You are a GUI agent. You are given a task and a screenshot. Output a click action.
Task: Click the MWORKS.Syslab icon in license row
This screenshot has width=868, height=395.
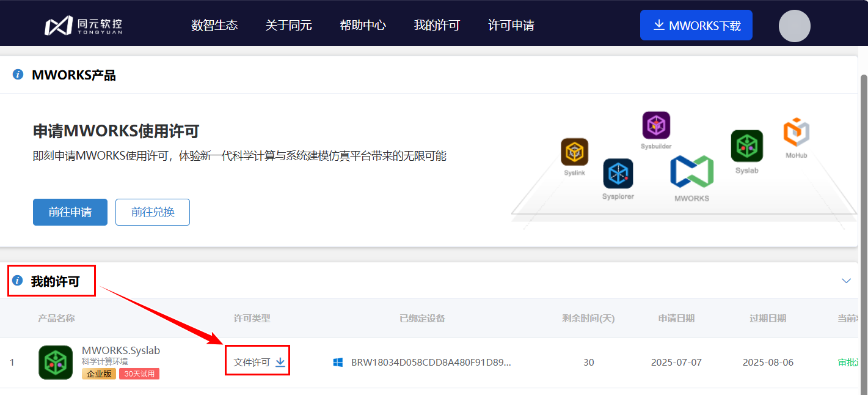point(56,362)
